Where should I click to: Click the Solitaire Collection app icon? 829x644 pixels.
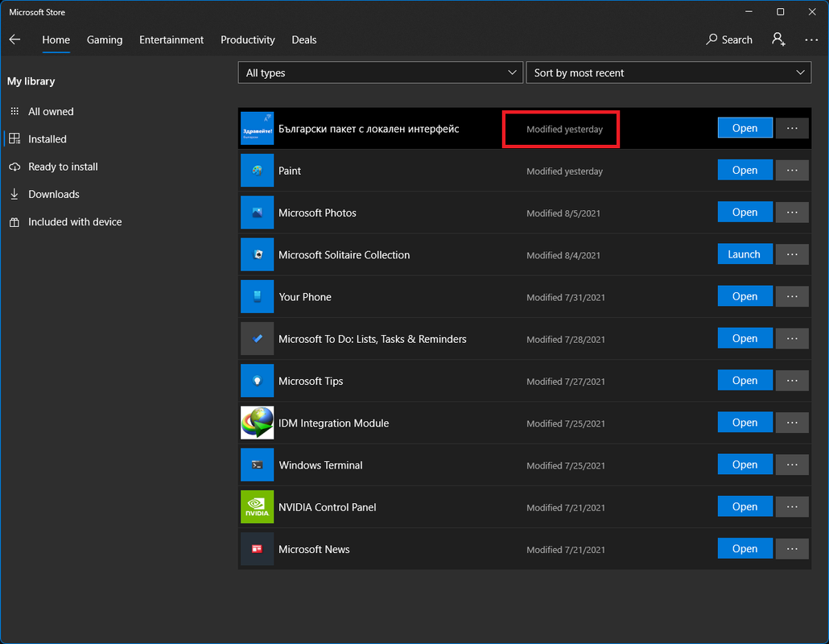click(257, 254)
